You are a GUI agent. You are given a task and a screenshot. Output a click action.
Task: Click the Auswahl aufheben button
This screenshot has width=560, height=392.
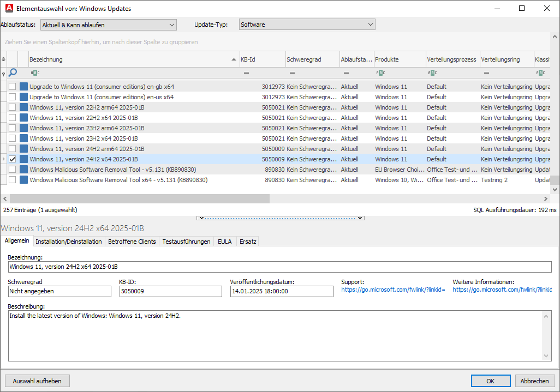point(37,381)
